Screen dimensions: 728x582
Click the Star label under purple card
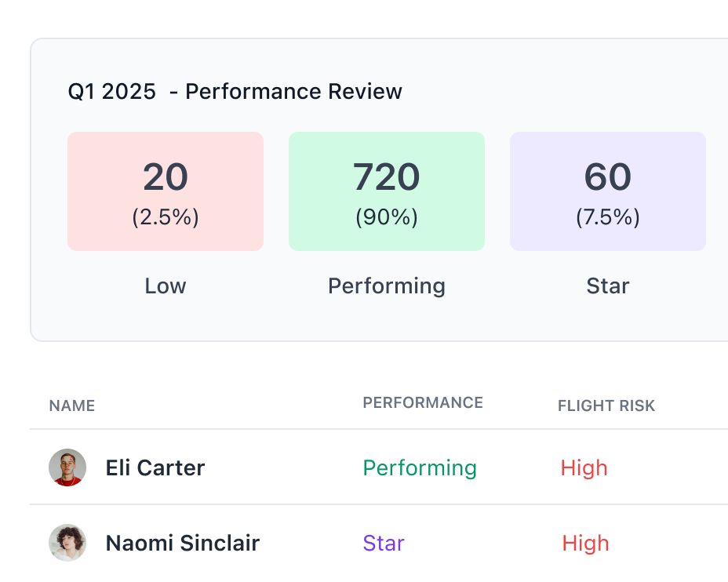(608, 286)
